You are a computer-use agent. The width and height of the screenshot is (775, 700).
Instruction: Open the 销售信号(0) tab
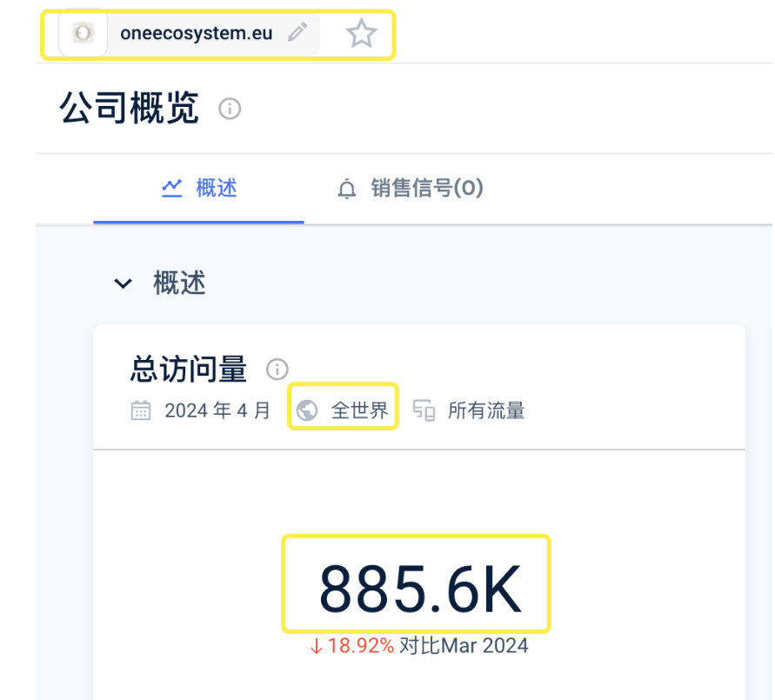coord(411,189)
